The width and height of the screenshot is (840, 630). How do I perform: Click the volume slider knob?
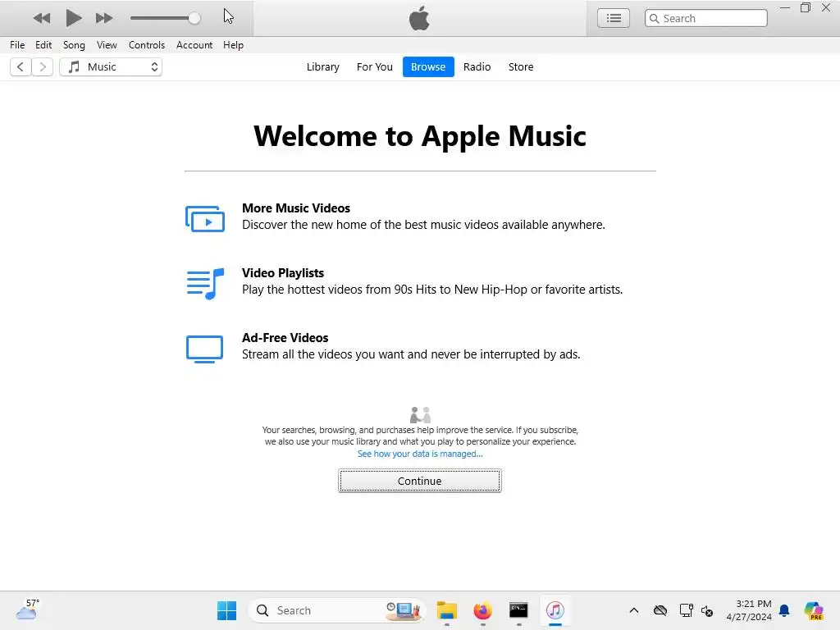(194, 18)
